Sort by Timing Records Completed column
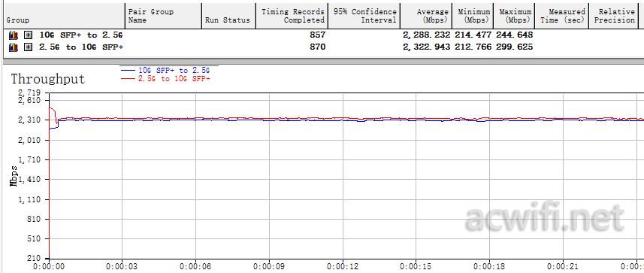The width and height of the screenshot is (644, 273). tap(292, 16)
